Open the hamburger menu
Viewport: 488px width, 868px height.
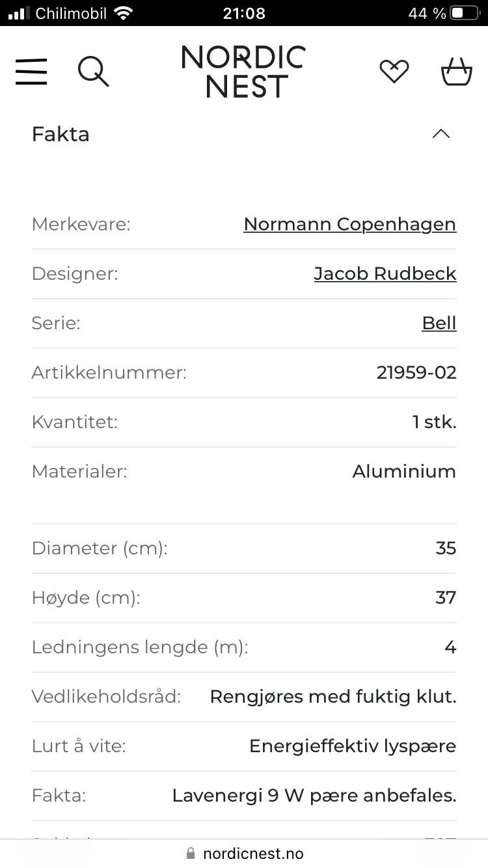pos(31,72)
